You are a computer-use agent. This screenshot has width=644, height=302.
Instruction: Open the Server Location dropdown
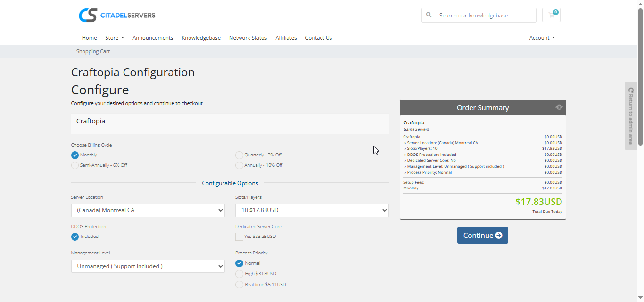pyautogui.click(x=148, y=210)
